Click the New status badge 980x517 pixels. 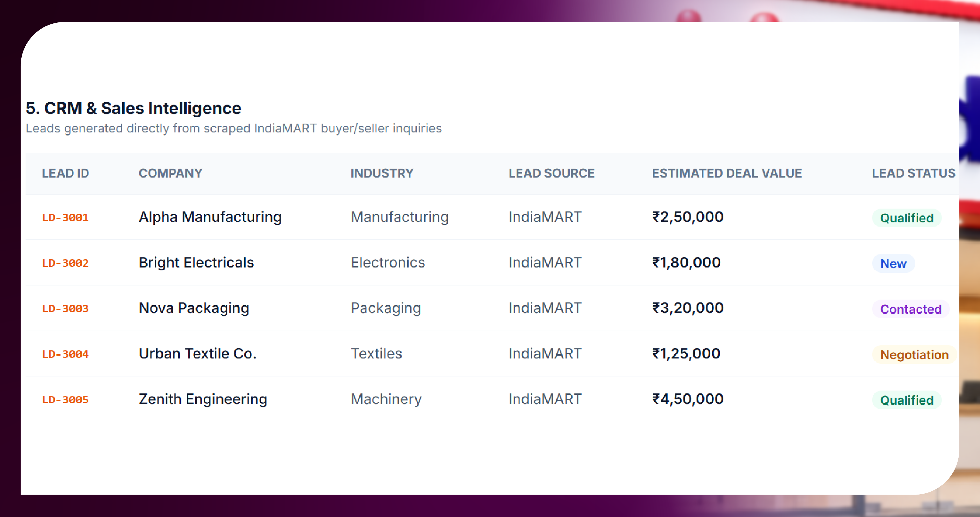tap(893, 264)
